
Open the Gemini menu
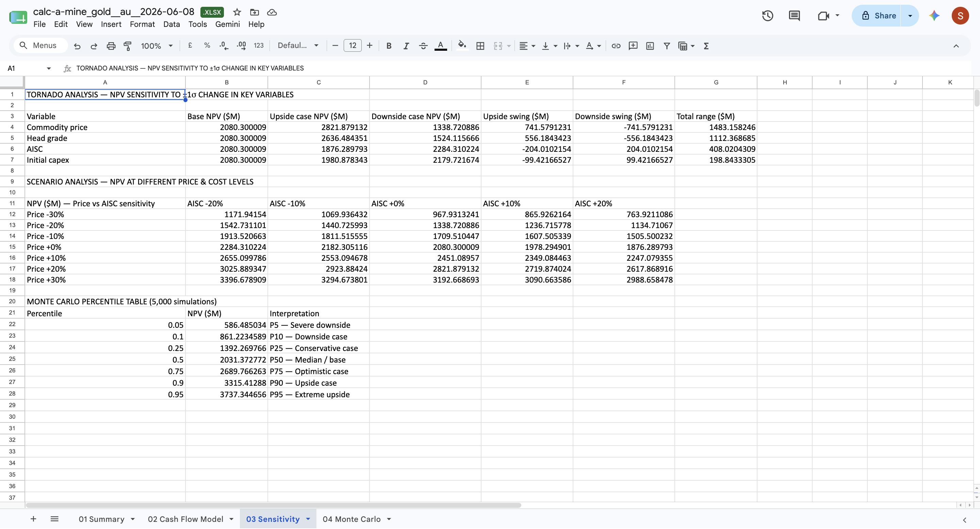[x=228, y=25]
